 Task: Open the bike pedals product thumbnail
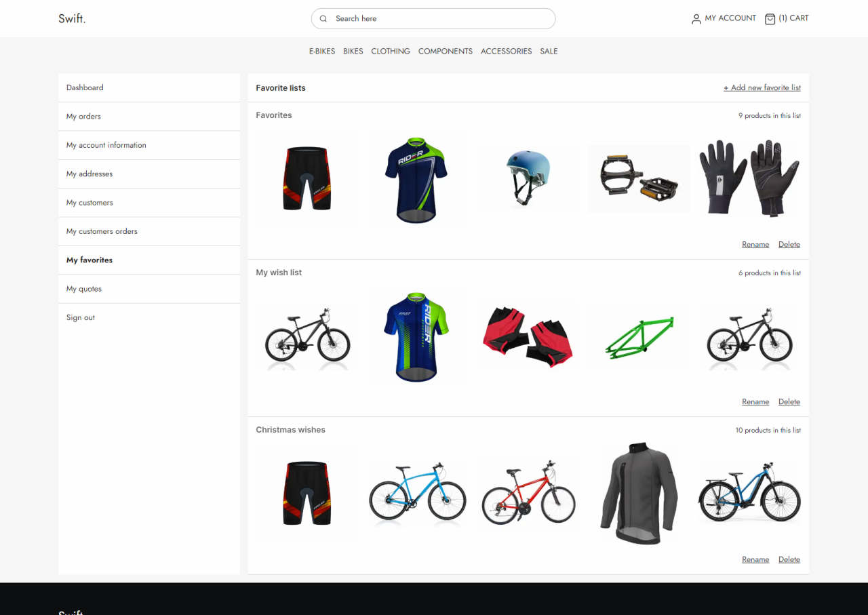[637, 178]
